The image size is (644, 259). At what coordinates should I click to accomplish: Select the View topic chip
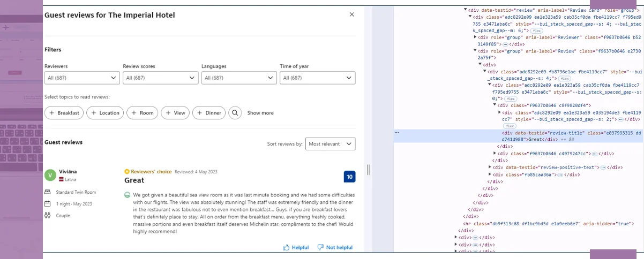click(175, 113)
